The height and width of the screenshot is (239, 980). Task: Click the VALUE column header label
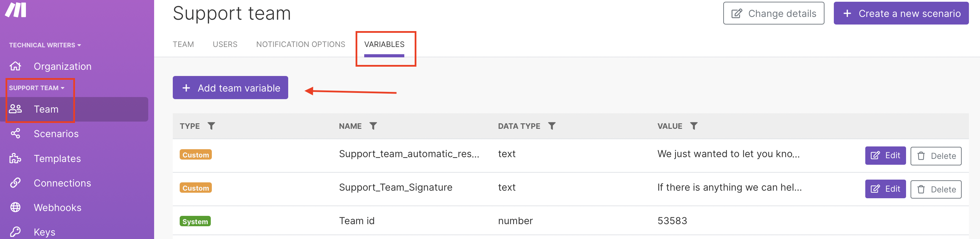point(670,126)
